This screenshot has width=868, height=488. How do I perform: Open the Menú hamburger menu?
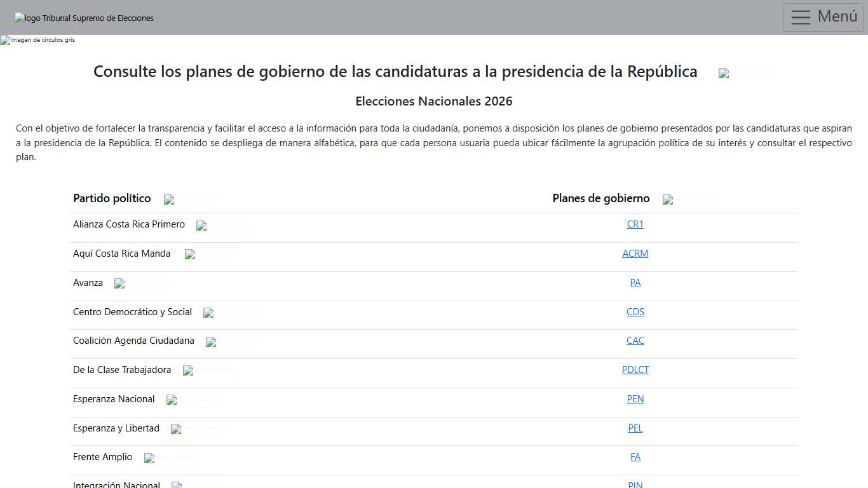click(823, 17)
